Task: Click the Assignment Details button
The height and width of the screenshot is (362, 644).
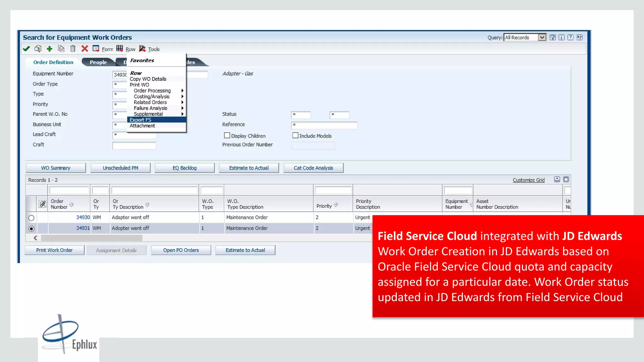Action: [116, 250]
